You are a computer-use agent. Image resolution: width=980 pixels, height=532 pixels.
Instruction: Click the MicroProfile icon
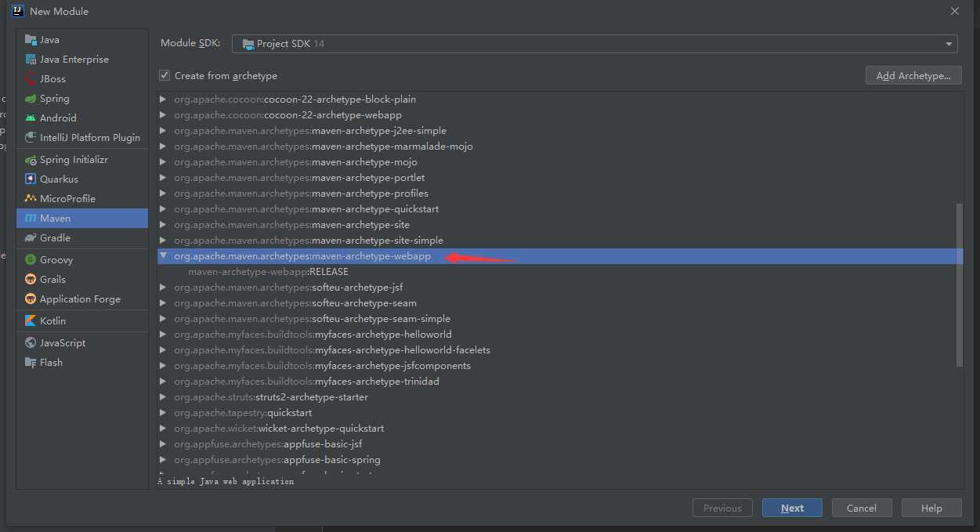31,199
